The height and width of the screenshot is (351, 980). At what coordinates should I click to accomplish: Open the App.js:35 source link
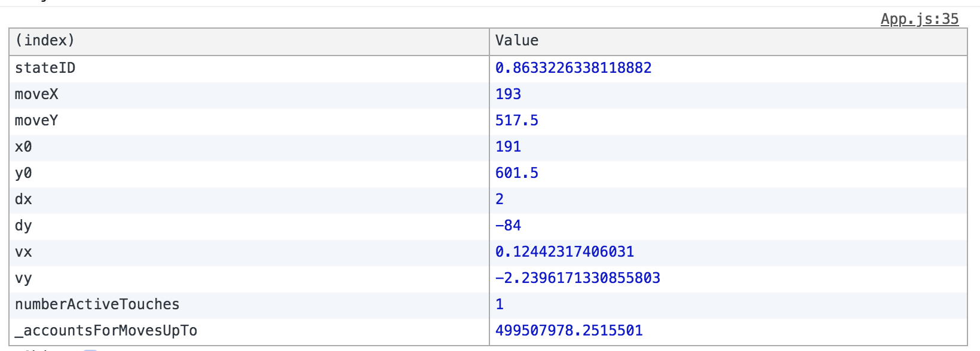pos(919,19)
